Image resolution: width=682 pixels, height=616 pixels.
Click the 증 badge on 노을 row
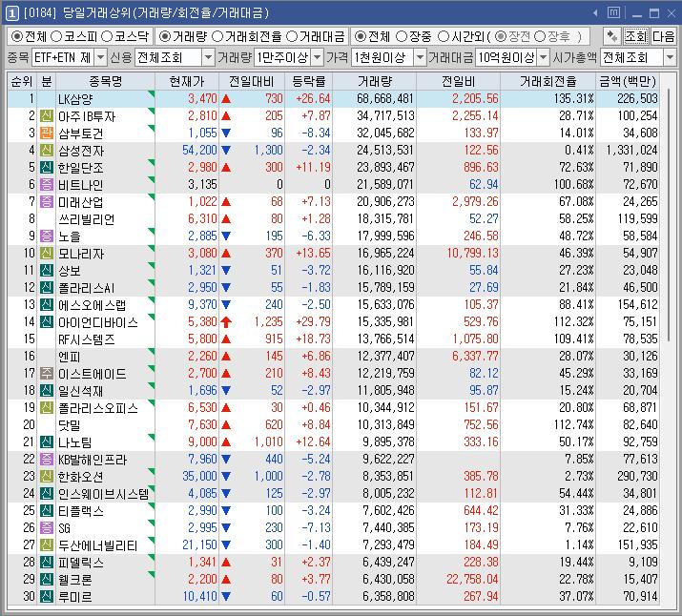(x=47, y=236)
